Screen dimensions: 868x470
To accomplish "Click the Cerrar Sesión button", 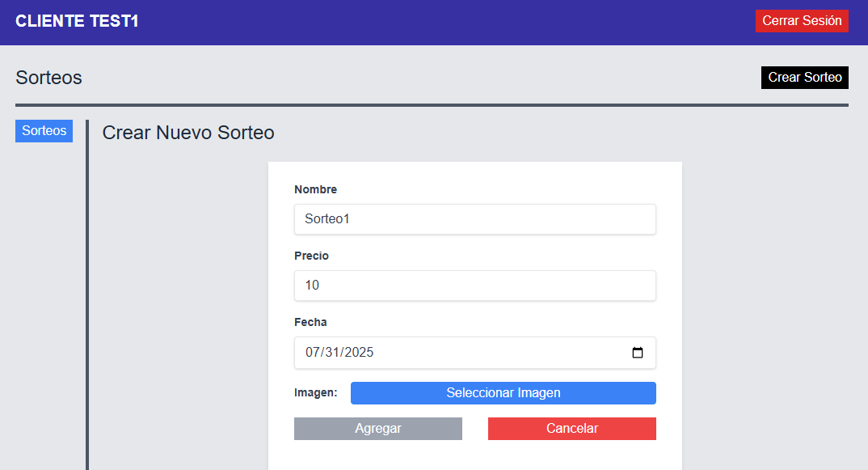I will pyautogui.click(x=802, y=21).
